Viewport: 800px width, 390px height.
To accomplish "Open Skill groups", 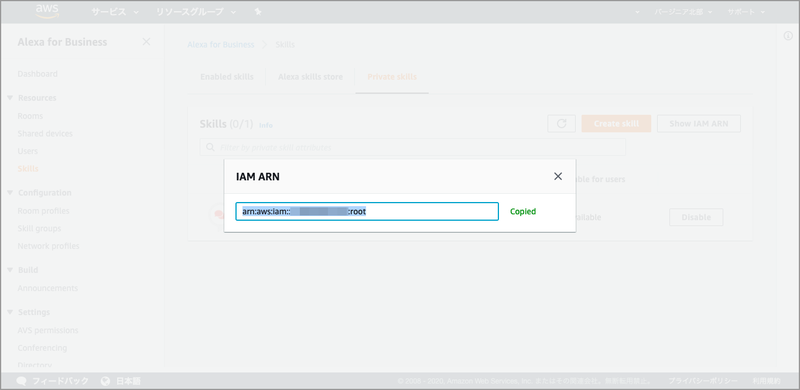I will click(39, 228).
